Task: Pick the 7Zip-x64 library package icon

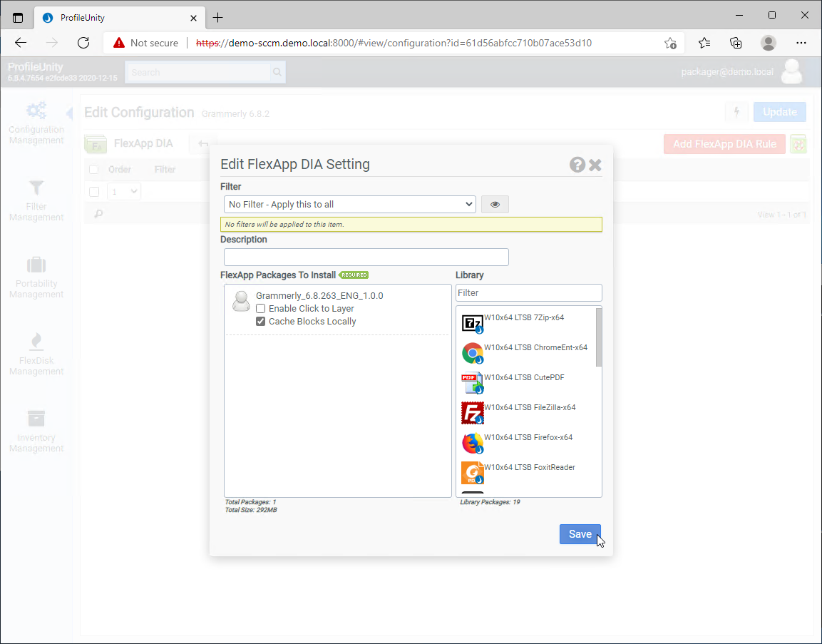Action: [x=473, y=324]
